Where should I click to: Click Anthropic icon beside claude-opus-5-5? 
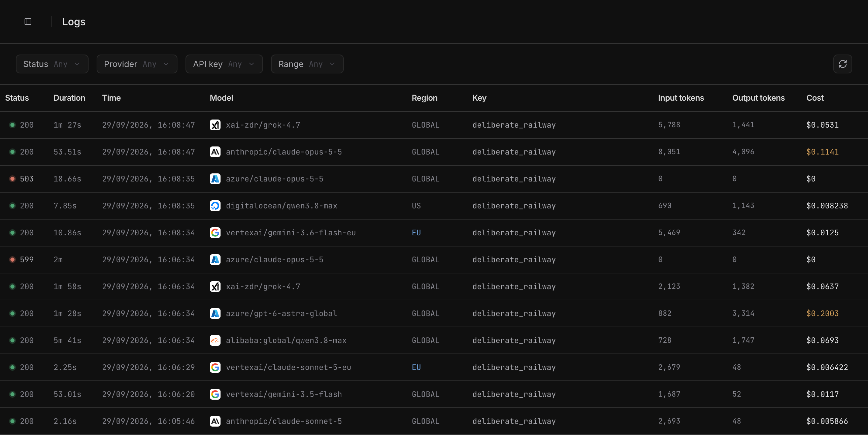click(215, 152)
